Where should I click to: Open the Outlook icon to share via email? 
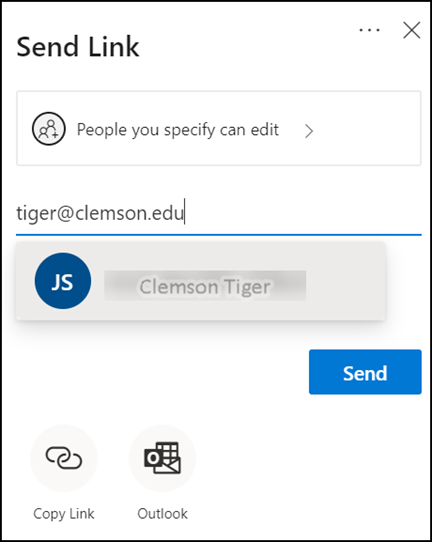[162, 458]
